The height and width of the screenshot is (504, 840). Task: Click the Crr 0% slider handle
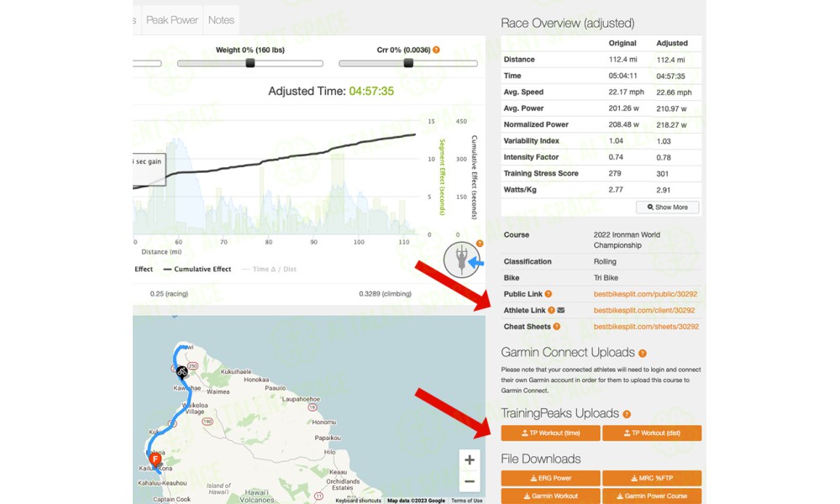click(x=409, y=63)
